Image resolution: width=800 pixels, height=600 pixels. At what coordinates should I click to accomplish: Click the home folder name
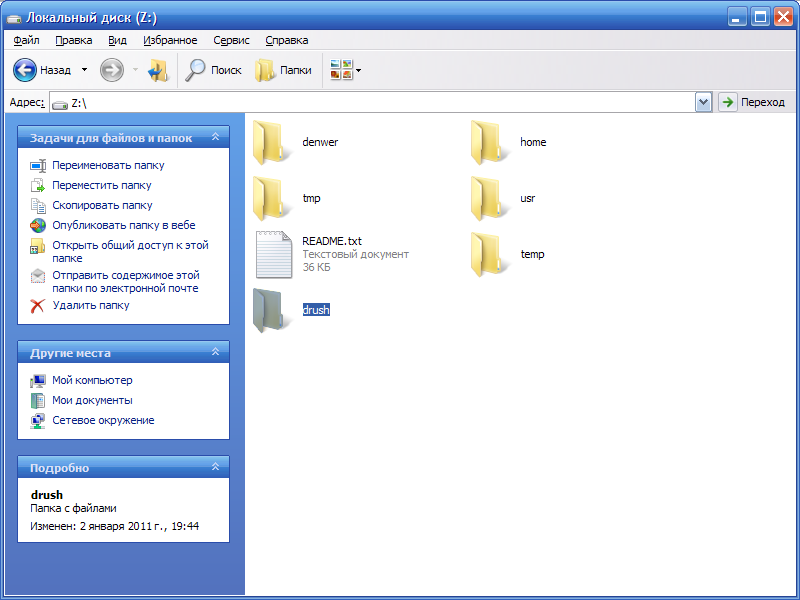533,142
